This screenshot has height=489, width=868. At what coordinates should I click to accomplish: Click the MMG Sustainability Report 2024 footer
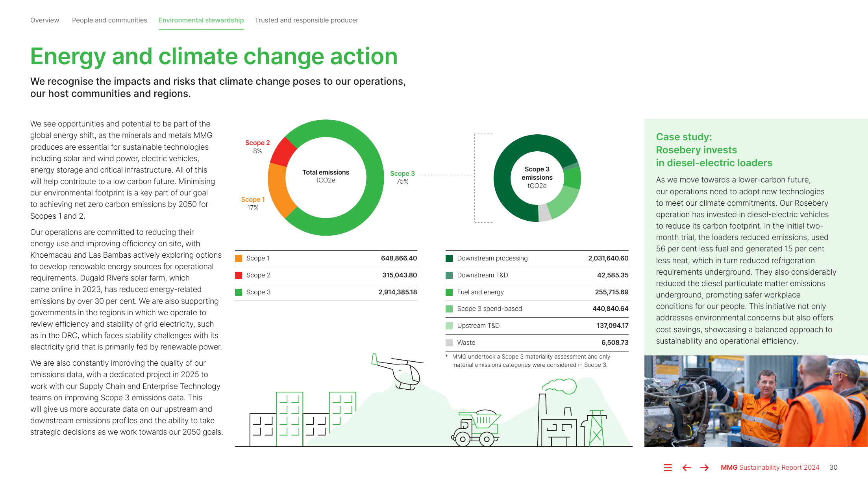(770, 468)
